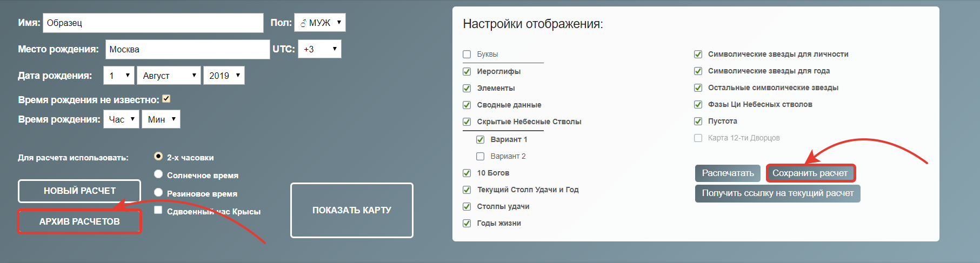This screenshot has height=263, width=980.
Task: Toggle Сводные данные checkbox
Action: point(467,105)
